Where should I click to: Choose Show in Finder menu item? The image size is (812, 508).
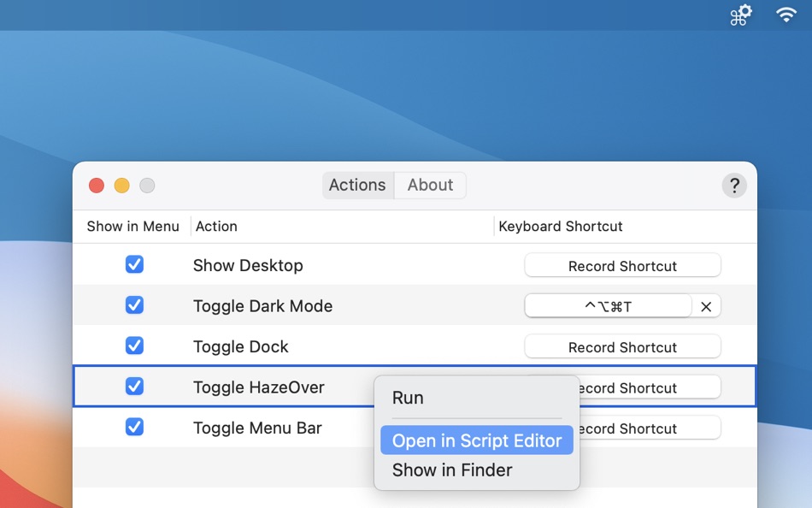coord(452,470)
